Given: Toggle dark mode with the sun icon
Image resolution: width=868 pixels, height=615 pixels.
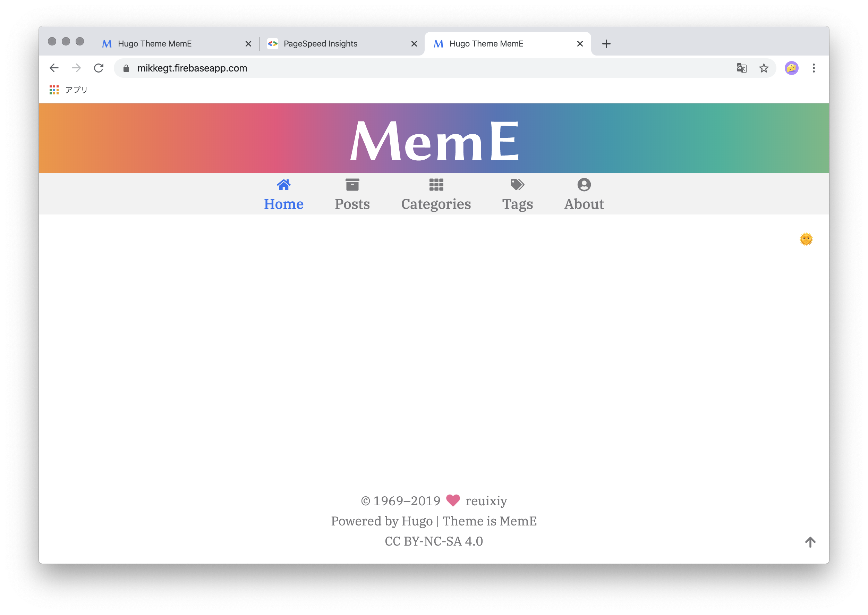Looking at the screenshot, I should click(x=806, y=239).
